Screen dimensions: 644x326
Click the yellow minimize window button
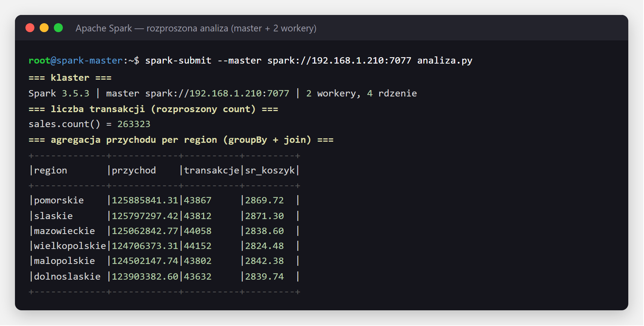tap(44, 28)
